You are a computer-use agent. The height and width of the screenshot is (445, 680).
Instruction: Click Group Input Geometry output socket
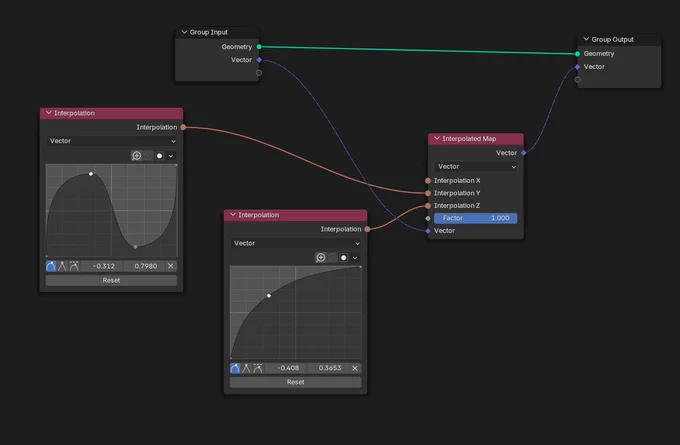tap(259, 47)
